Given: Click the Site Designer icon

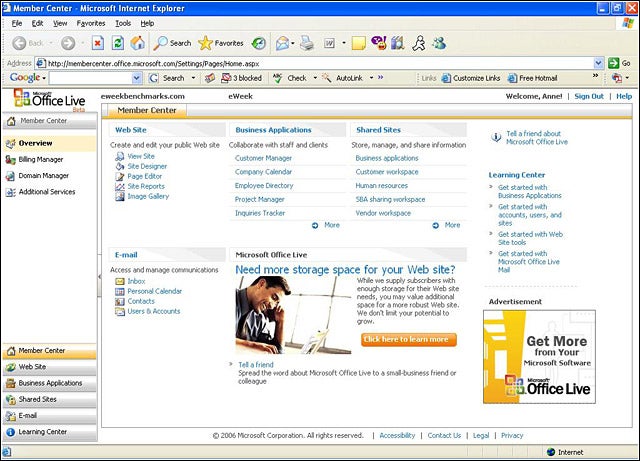Looking at the screenshot, I should pyautogui.click(x=120, y=166).
